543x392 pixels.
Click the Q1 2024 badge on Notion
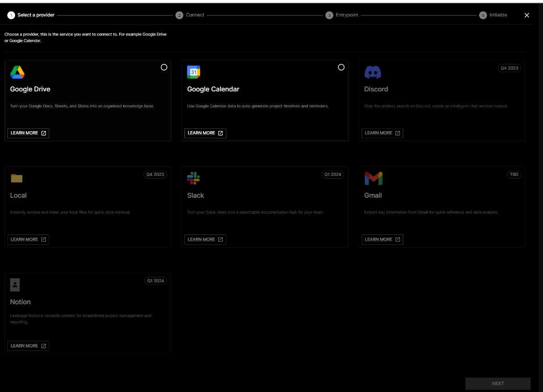click(x=155, y=281)
